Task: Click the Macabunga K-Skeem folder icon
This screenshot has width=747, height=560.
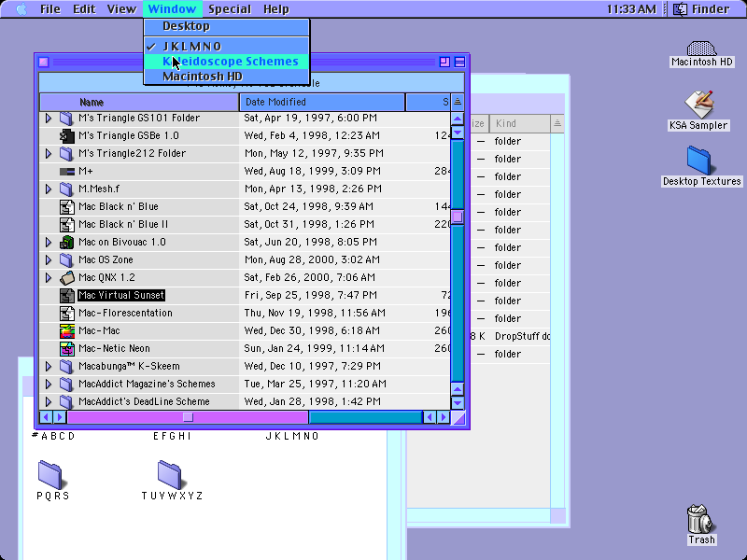Action: [66, 366]
